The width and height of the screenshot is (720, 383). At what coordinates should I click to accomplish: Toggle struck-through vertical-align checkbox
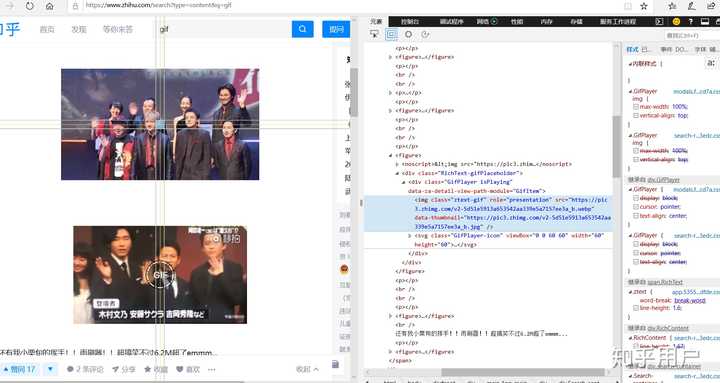point(636,159)
